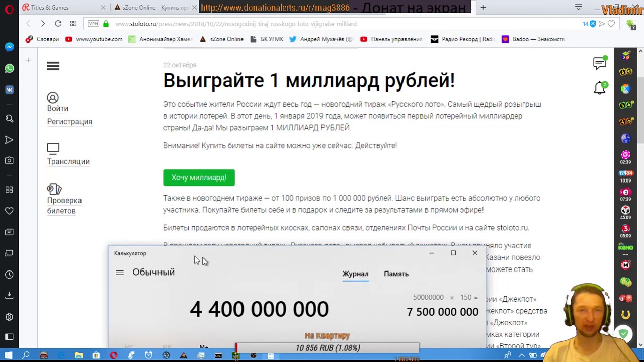This screenshot has width=644, height=362.
Task: Open the Opera main menu logo
Action: click(9, 9)
